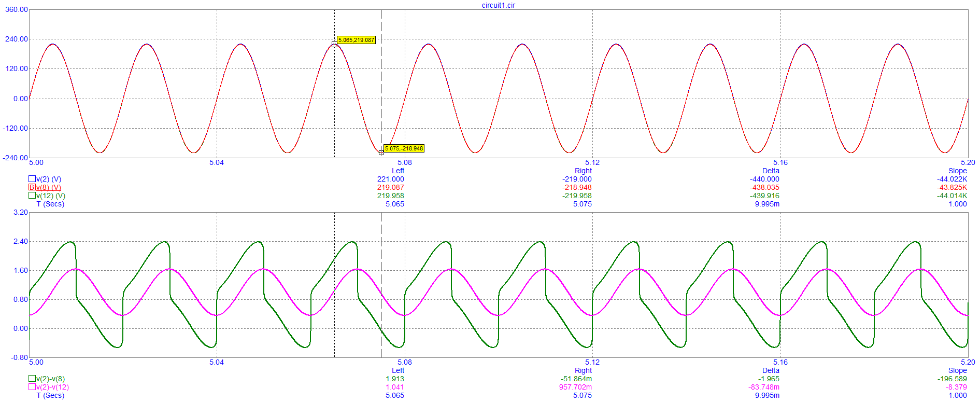This screenshot has width=980, height=402.
Task: Click the 1.60 y-axis label
Action: click(21, 270)
